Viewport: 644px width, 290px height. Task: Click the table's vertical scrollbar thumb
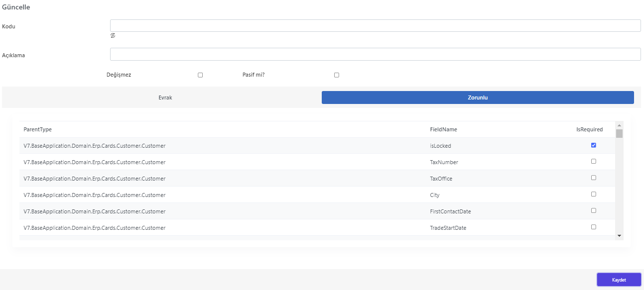click(x=619, y=133)
